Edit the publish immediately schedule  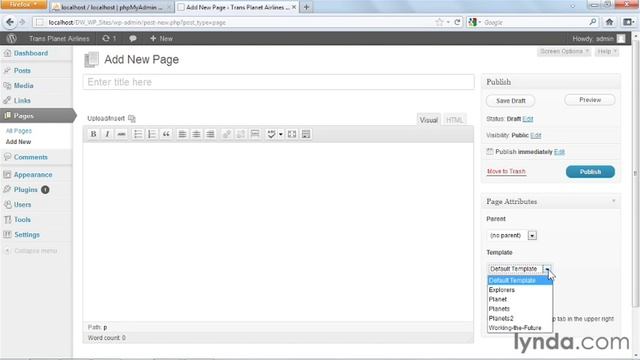point(559,152)
